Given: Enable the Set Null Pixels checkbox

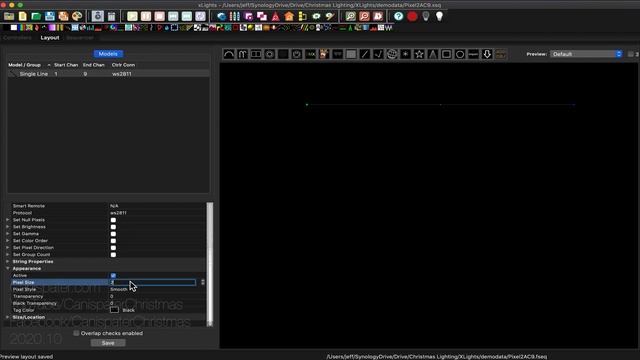Looking at the screenshot, I should 113,220.
